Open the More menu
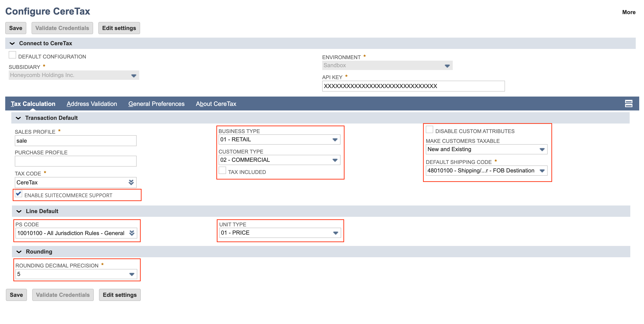Image resolution: width=644 pixels, height=324 pixels. point(629,12)
